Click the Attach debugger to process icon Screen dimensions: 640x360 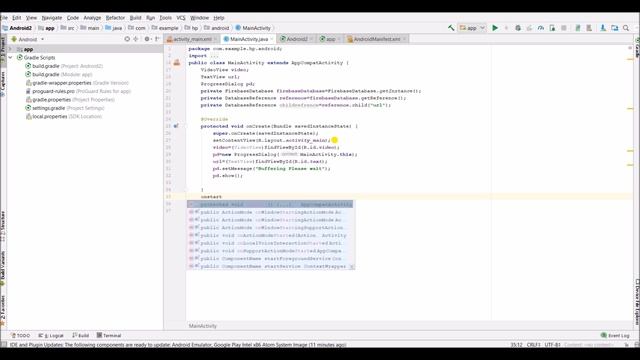(552, 28)
